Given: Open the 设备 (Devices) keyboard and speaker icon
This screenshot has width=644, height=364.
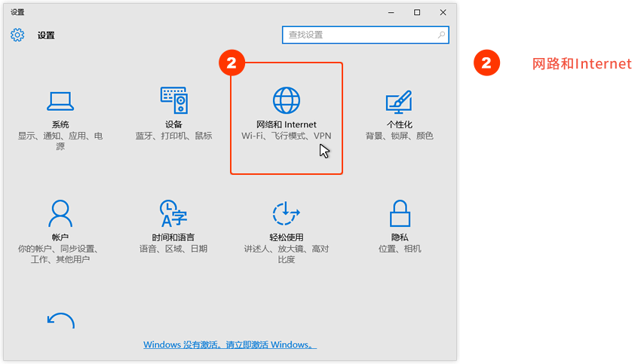Looking at the screenshot, I should pos(173,101).
